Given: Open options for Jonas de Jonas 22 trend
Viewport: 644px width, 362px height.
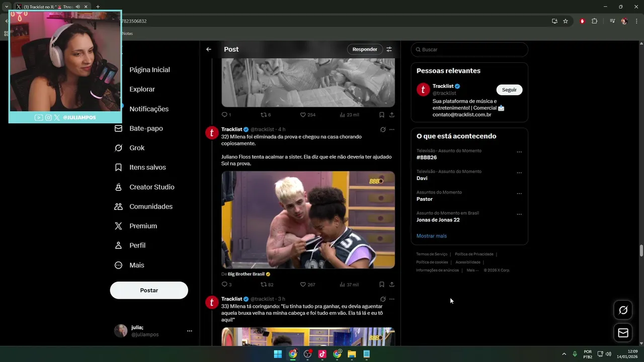Looking at the screenshot, I should [x=519, y=214].
